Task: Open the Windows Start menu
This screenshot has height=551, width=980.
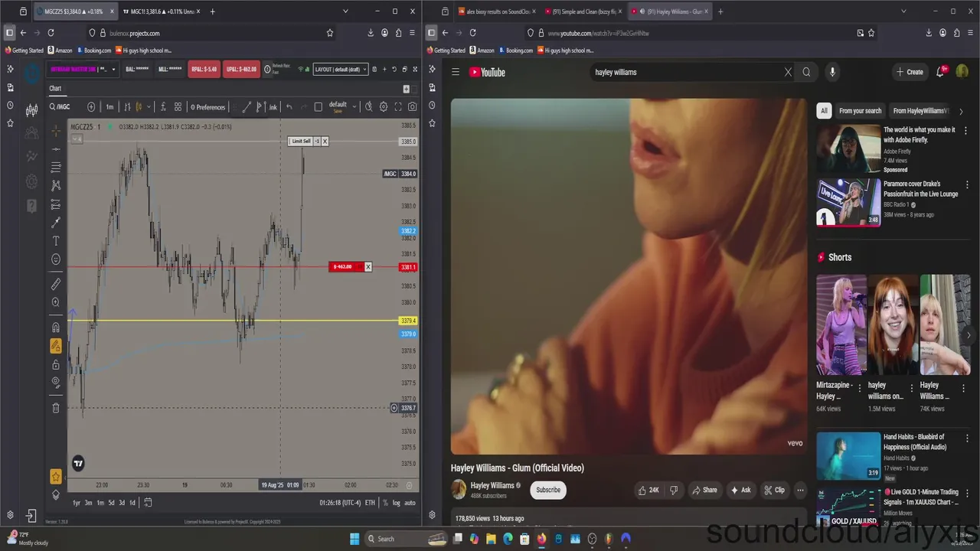Action: (354, 539)
